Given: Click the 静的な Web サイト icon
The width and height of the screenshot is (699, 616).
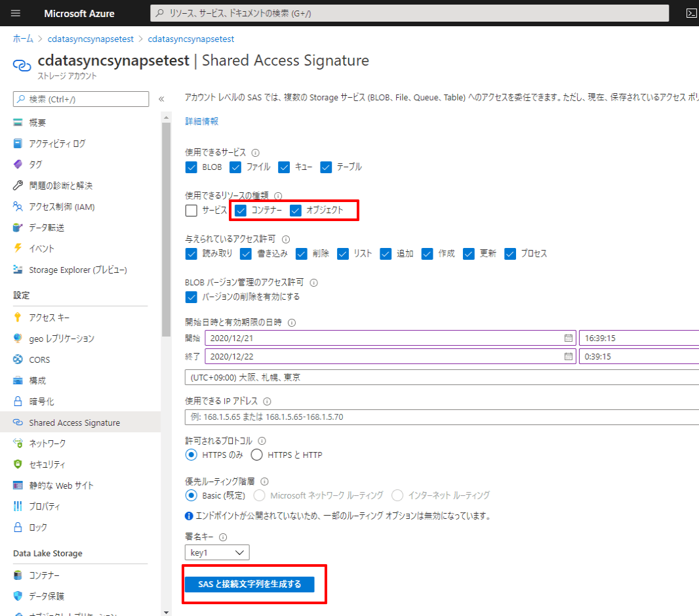Looking at the screenshot, I should point(18,485).
